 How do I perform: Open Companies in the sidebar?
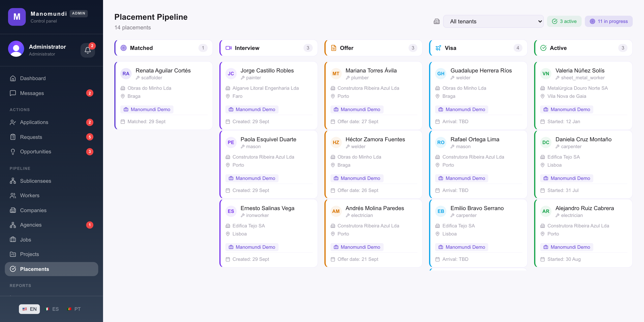click(52, 211)
